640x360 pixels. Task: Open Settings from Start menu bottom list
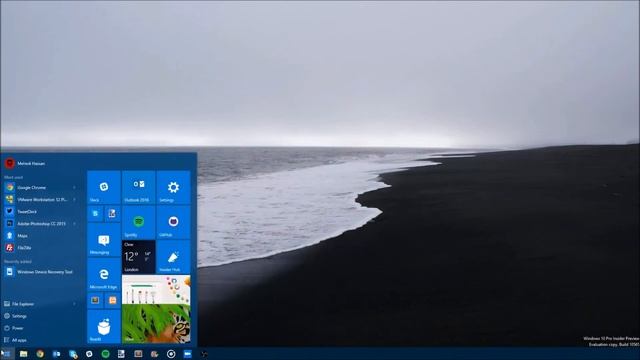pos(40,316)
